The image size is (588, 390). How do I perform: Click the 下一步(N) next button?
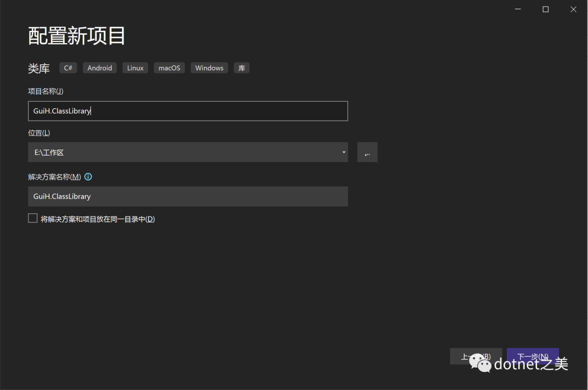533,356
